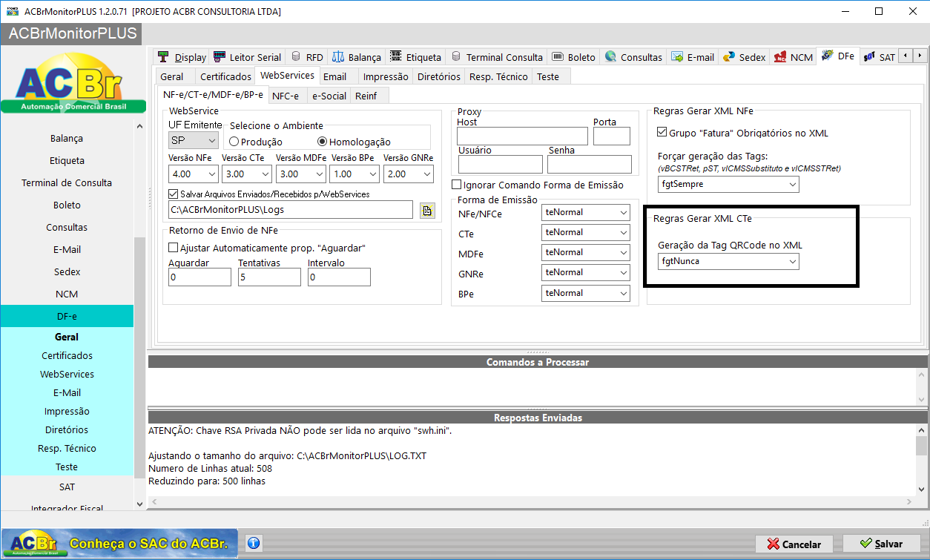Image resolution: width=930 pixels, height=560 pixels.
Task: Click the Proxy Senha input field
Action: pyautogui.click(x=590, y=165)
